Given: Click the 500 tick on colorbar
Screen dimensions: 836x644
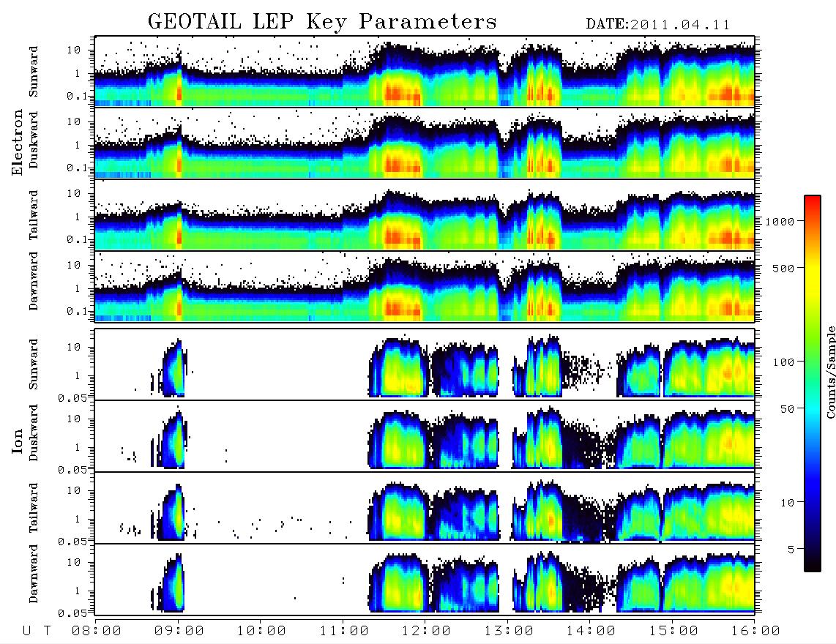Looking at the screenshot, I should (x=783, y=268).
